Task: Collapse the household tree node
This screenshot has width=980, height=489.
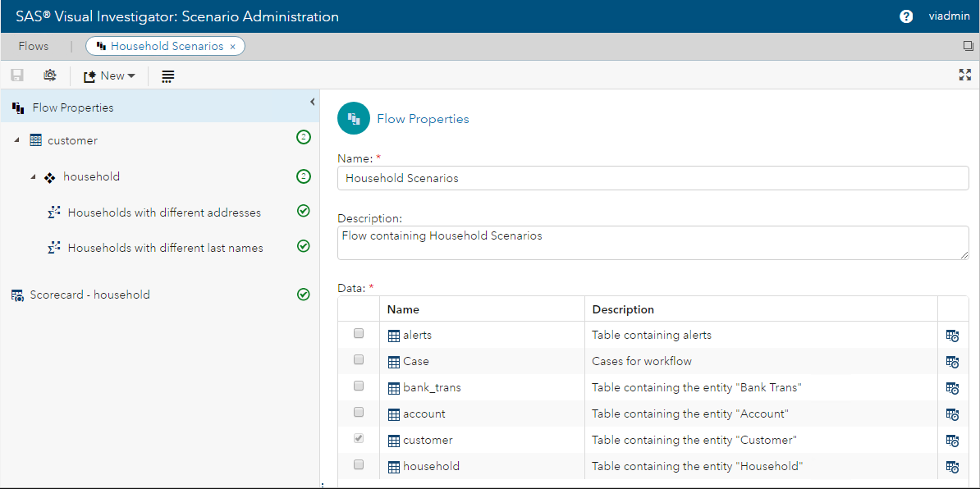Action: point(34,177)
